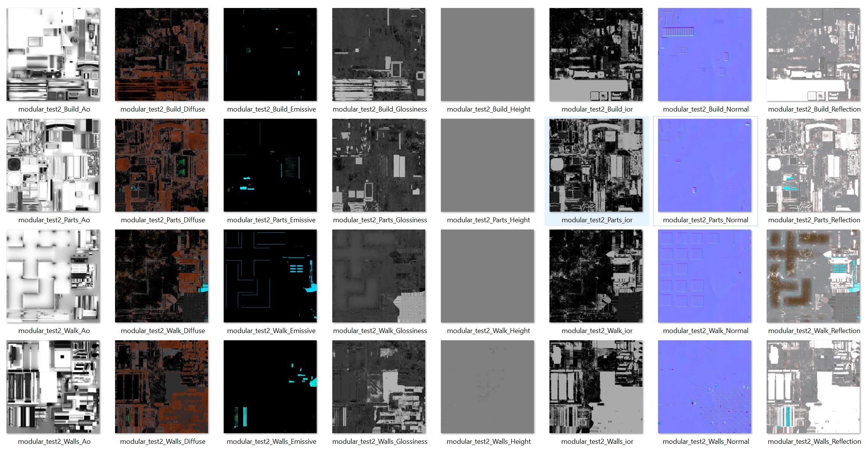Select the modular_test2_Parts_Glossiness thumbnail

tap(379, 165)
